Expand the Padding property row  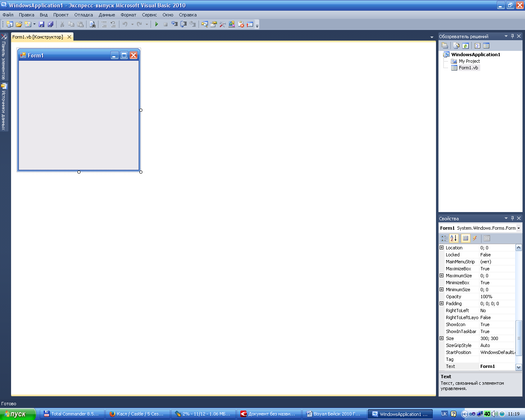441,304
